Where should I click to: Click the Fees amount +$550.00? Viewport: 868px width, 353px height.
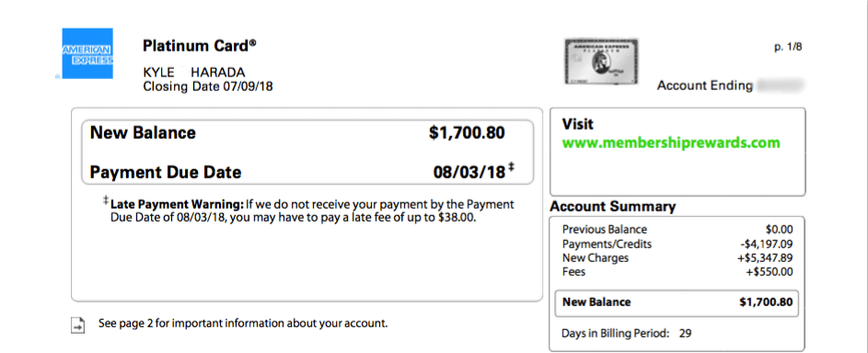[x=769, y=272]
